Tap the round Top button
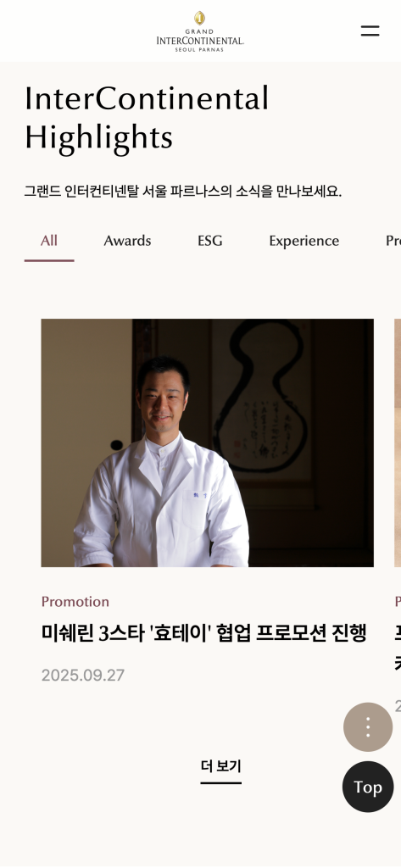This screenshot has height=868, width=401. 368,787
